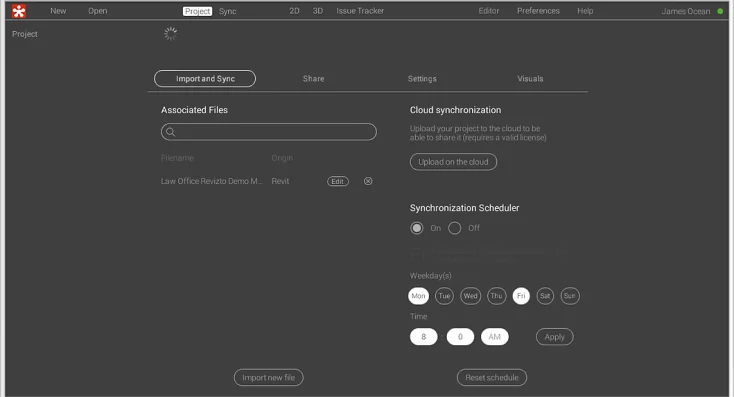The width and height of the screenshot is (734, 397).
Task: Click the Revizto logo icon
Action: point(19,11)
